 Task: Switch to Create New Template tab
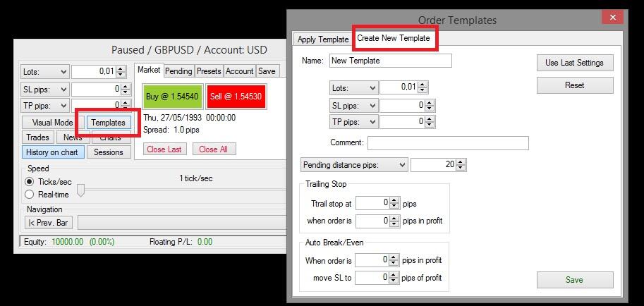[x=393, y=38]
